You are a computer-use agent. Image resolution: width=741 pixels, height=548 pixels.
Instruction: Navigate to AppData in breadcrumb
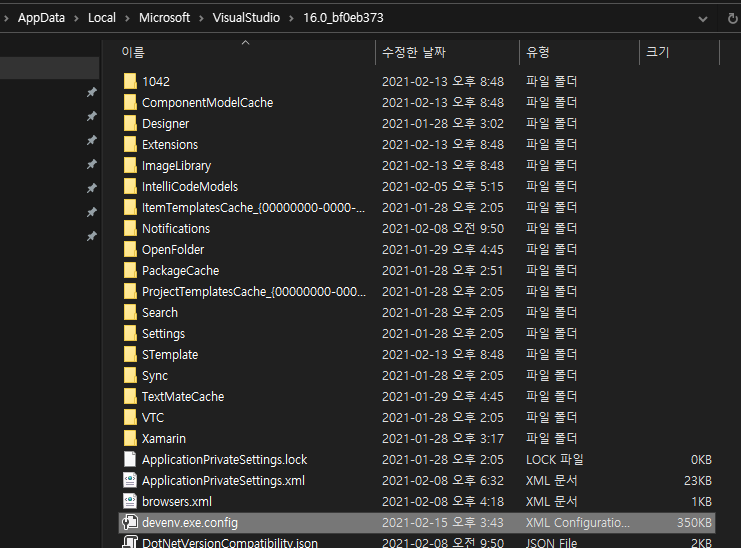41,18
